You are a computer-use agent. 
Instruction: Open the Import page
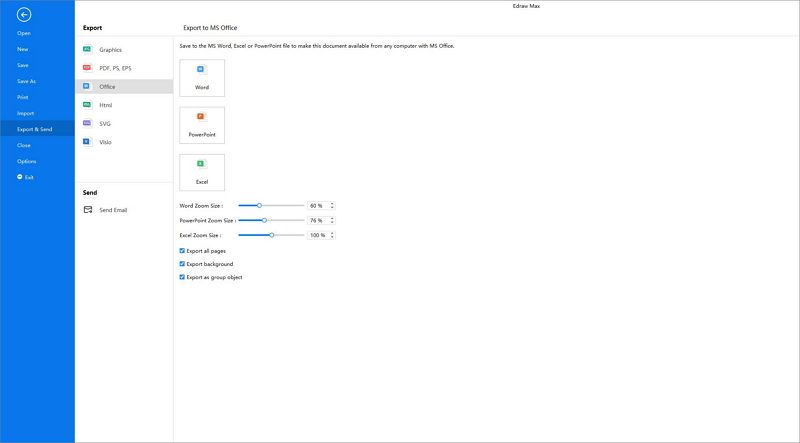(25, 113)
